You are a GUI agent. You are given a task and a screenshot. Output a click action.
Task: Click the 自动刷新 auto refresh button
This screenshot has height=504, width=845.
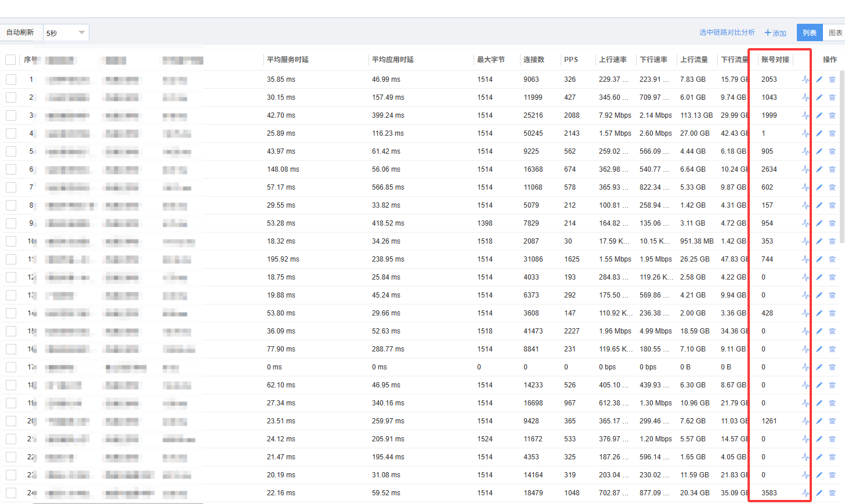pos(21,32)
